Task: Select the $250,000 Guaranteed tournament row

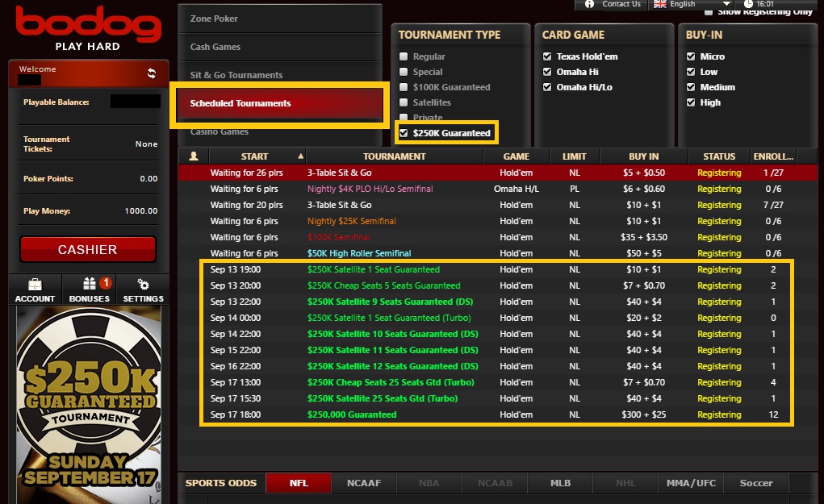Action: (496, 414)
